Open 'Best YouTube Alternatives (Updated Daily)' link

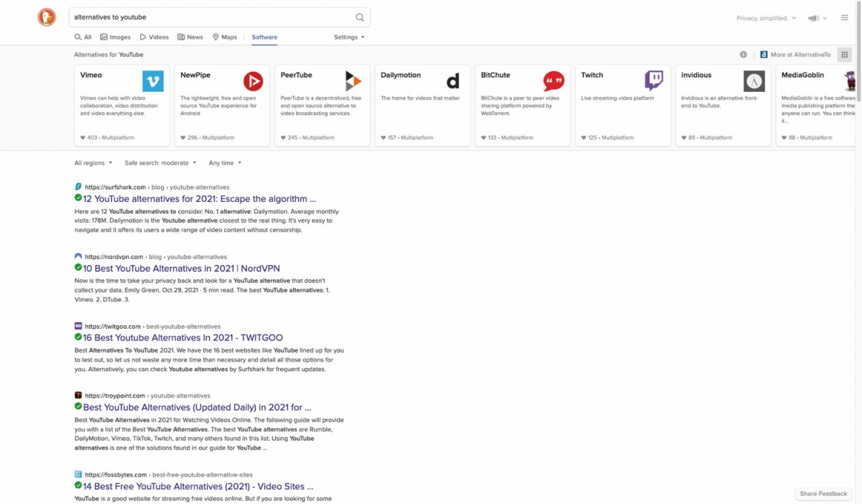(198, 408)
